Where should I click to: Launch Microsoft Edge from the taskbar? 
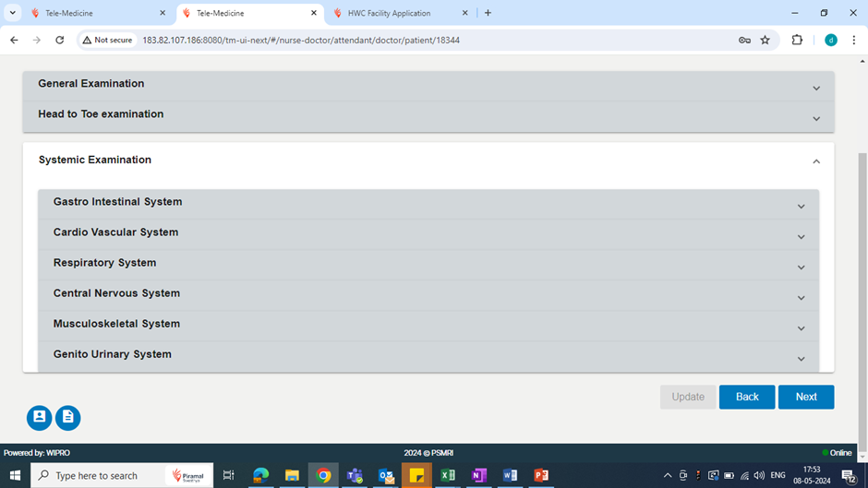(x=260, y=475)
